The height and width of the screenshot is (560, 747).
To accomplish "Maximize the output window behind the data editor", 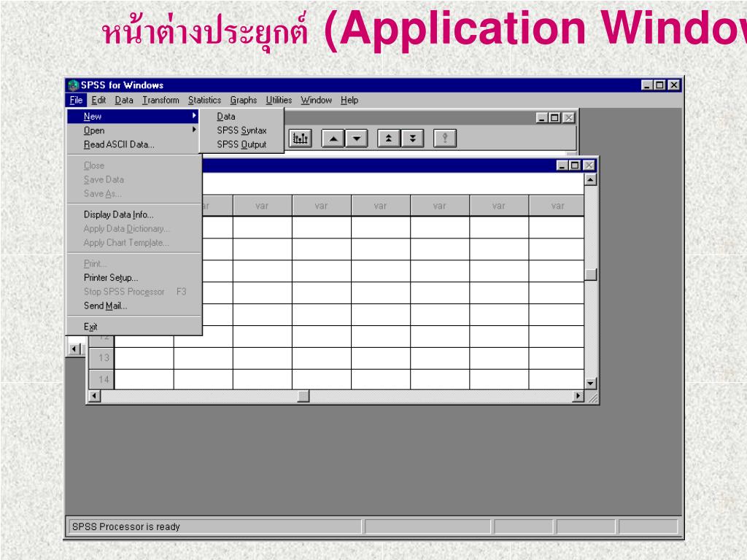I will pos(554,117).
